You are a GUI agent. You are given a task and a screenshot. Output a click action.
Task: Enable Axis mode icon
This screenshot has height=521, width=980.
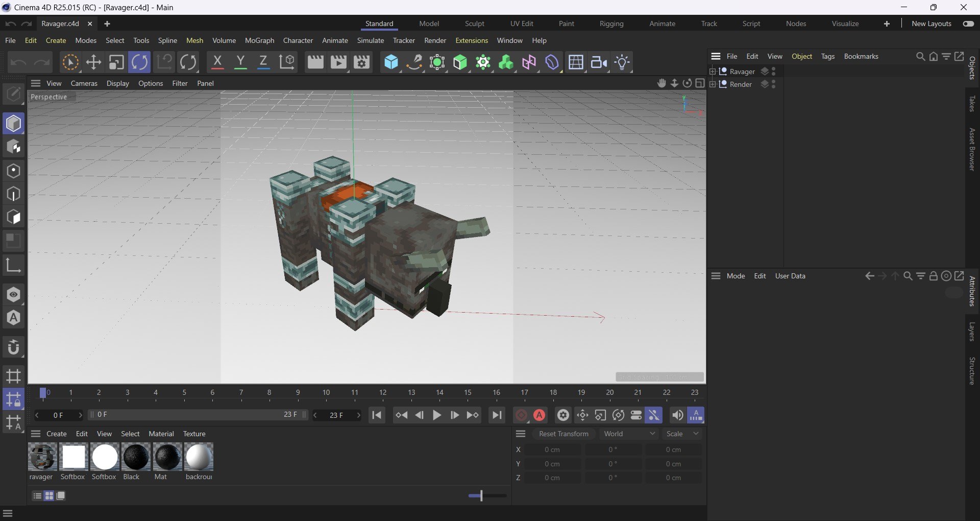pos(14,265)
